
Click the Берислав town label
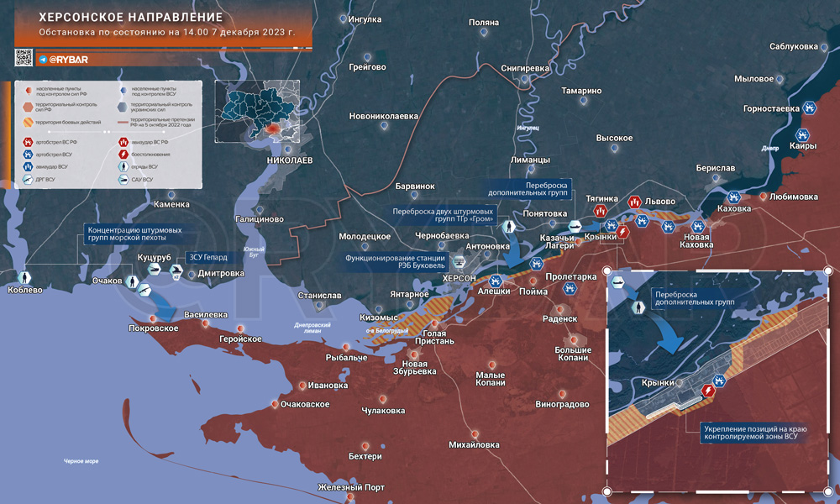tap(716, 168)
